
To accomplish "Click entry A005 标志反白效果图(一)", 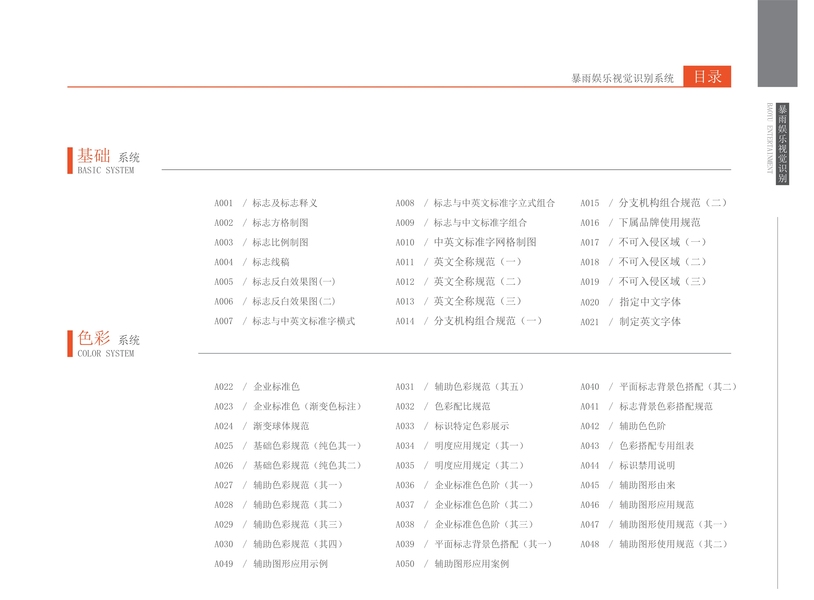I will (275, 282).
